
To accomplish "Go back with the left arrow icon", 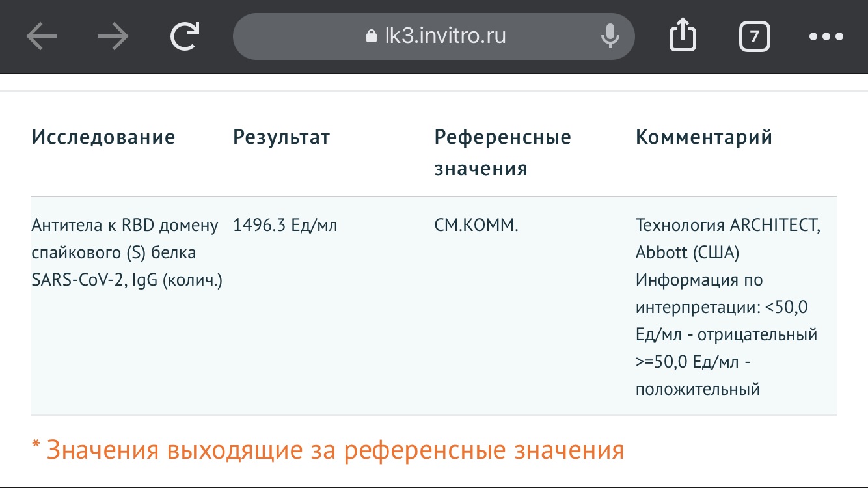I will [42, 36].
